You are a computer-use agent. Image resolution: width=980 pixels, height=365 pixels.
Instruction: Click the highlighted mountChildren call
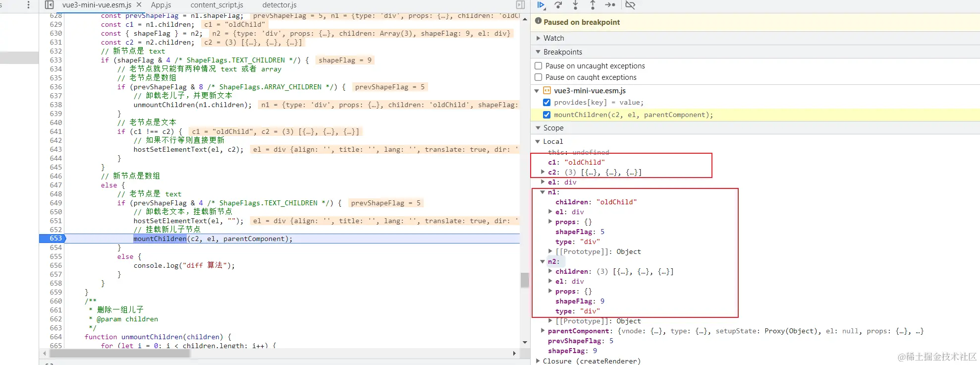(160, 239)
